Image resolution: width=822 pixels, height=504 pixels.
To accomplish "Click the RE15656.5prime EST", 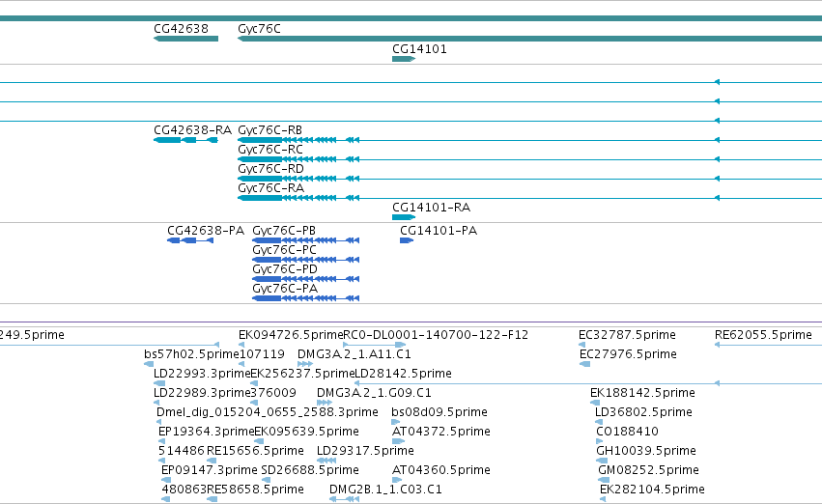I will 213,462.
